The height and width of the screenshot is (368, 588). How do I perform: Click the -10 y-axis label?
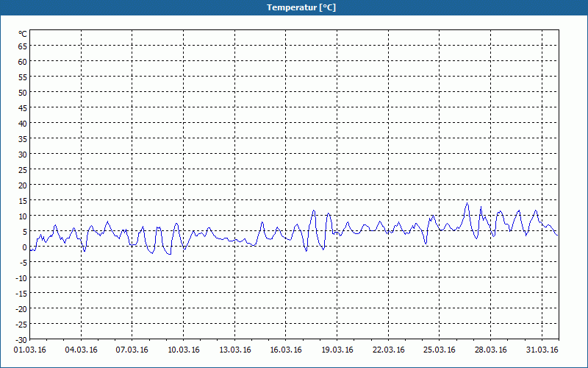point(21,278)
